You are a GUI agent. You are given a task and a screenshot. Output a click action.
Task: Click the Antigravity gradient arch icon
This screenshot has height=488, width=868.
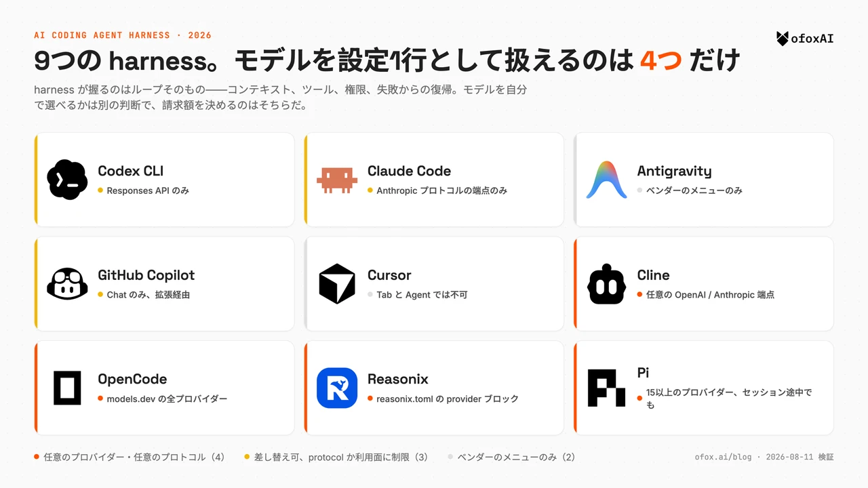(x=607, y=180)
